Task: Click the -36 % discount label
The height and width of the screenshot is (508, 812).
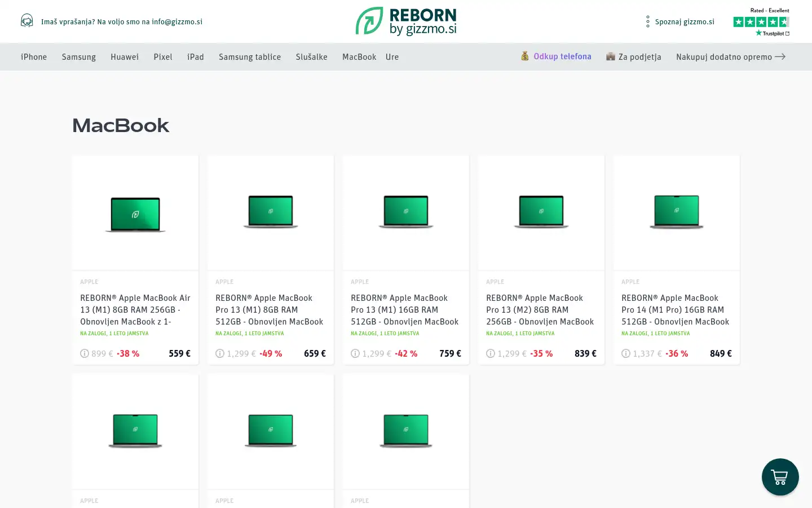Action: click(x=677, y=353)
